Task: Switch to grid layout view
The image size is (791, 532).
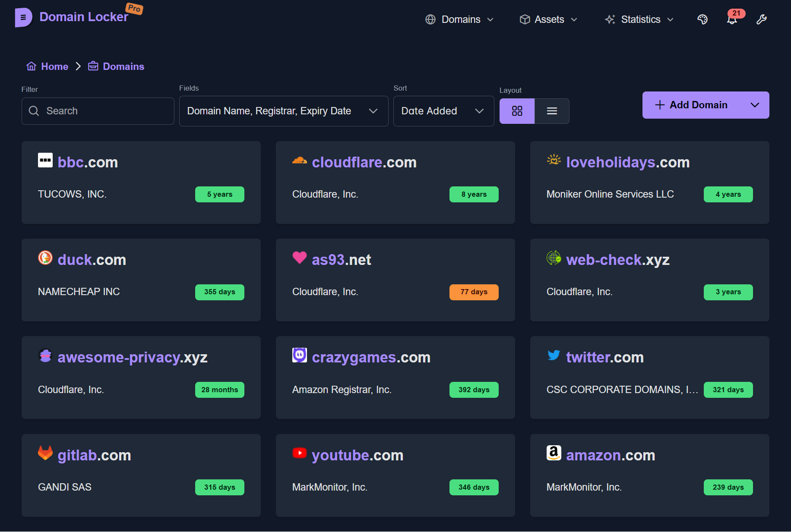Action: (x=517, y=111)
